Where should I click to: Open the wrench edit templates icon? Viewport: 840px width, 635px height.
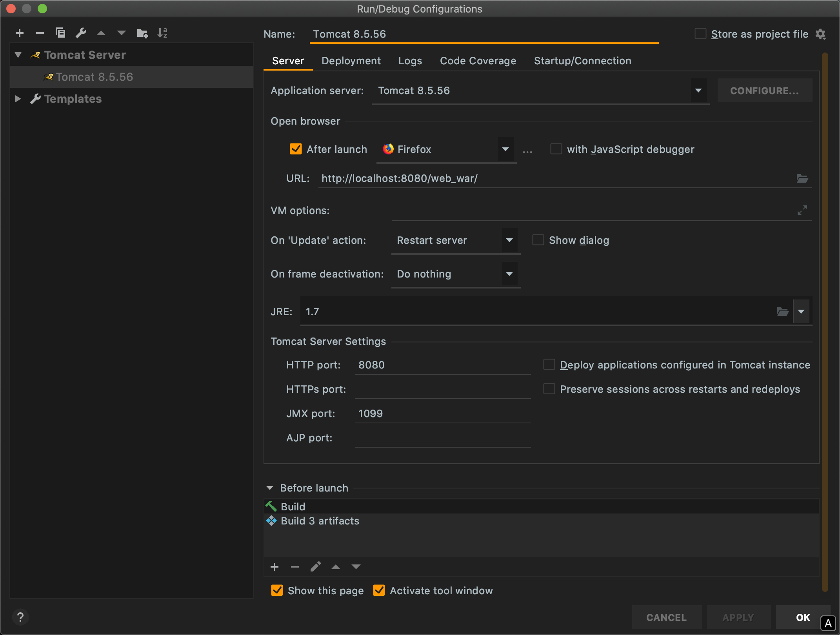81,33
